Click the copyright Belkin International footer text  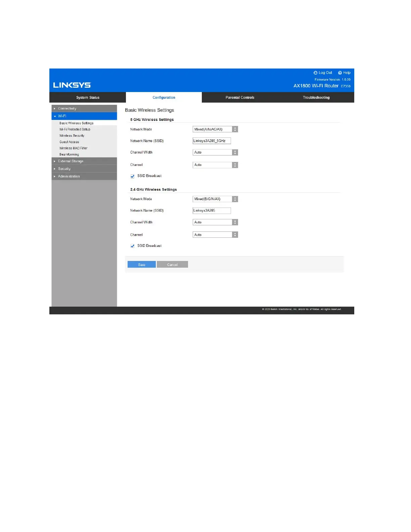[x=302, y=309]
